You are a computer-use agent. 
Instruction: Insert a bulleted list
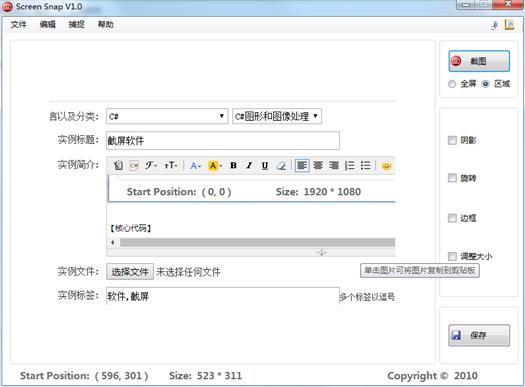tap(366, 165)
